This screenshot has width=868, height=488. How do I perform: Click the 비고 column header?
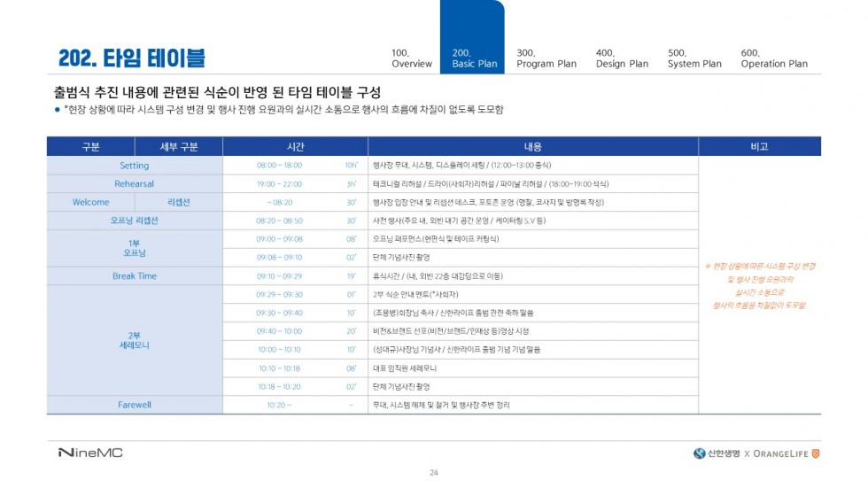pos(760,147)
